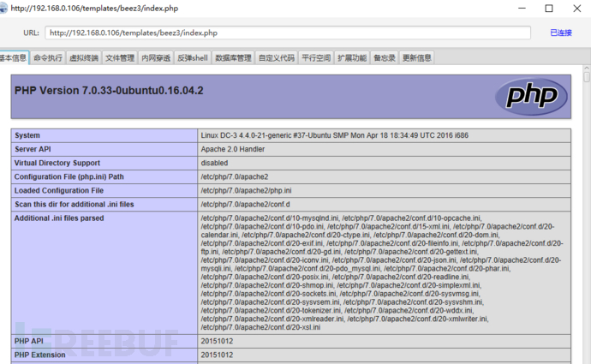Open the 基本信息 tab
This screenshot has height=364, width=591.
(x=14, y=57)
